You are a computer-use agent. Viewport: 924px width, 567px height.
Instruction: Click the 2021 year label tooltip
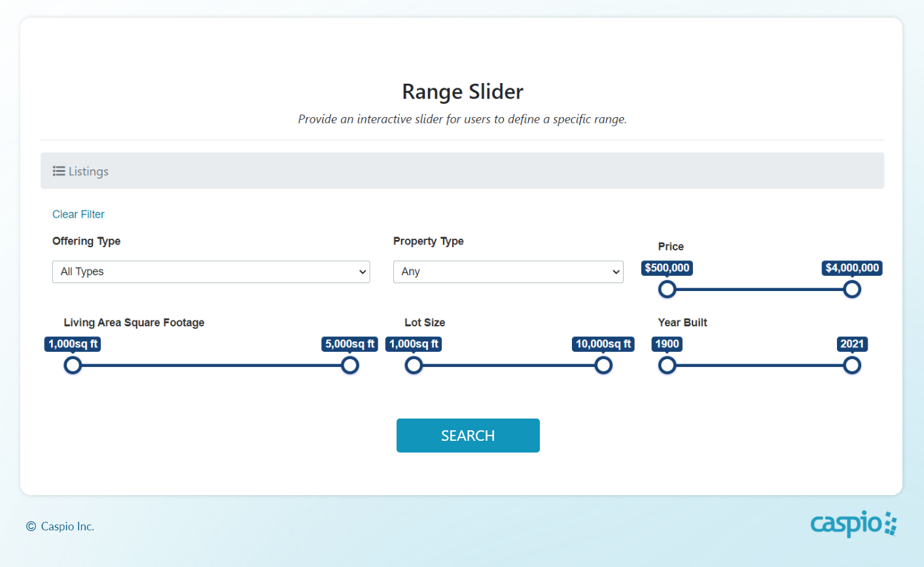click(x=851, y=344)
